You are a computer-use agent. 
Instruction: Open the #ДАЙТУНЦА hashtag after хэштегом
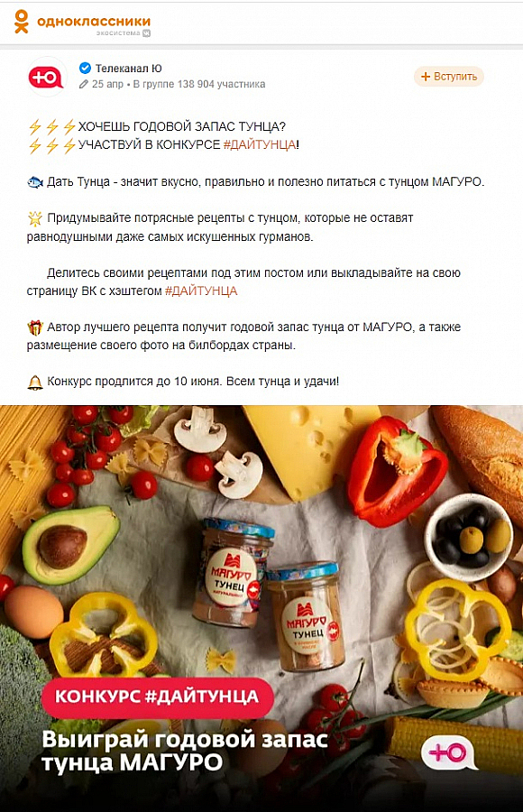201,291
